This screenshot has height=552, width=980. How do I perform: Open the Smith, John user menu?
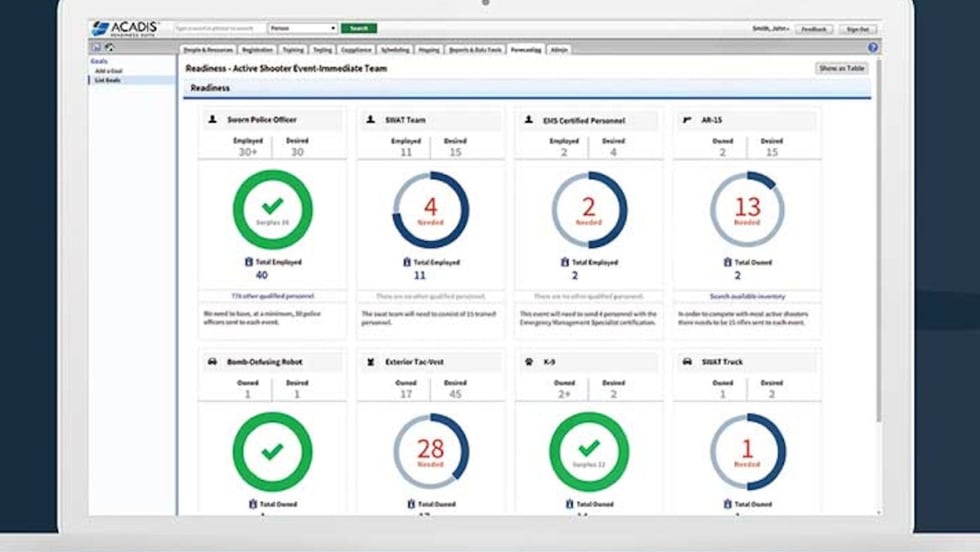(x=771, y=29)
